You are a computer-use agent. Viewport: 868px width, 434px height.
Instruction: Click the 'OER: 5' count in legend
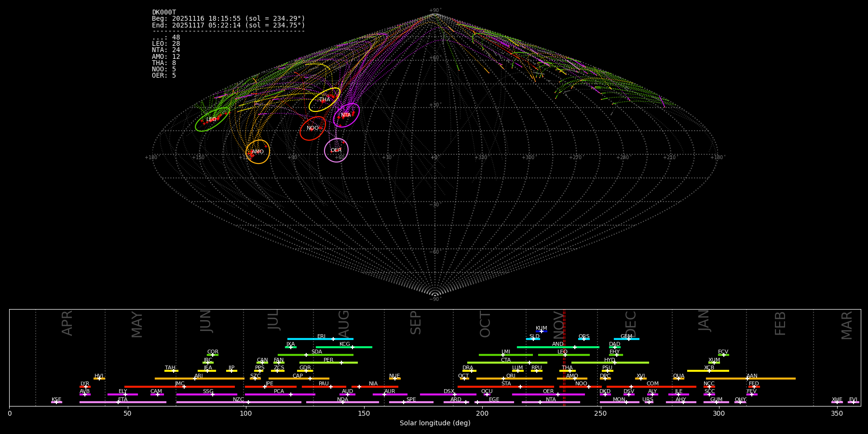(x=164, y=76)
